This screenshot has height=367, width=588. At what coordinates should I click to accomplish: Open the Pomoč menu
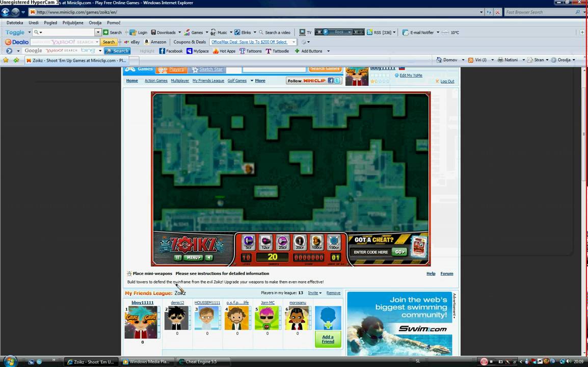pos(114,22)
